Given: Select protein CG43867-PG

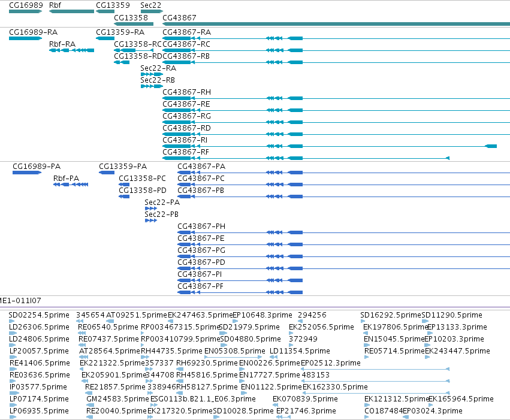Looking at the screenshot, I should 201,250.
